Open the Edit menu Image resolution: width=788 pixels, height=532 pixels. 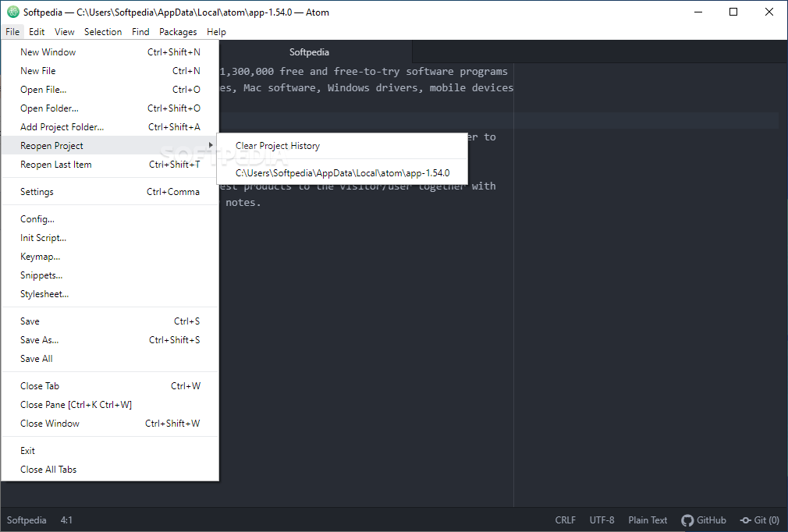[37, 32]
